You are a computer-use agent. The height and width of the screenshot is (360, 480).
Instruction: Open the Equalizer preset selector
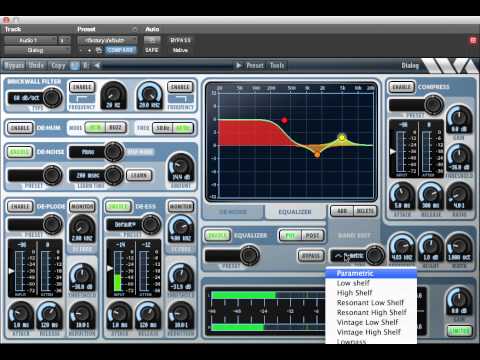coord(232,256)
